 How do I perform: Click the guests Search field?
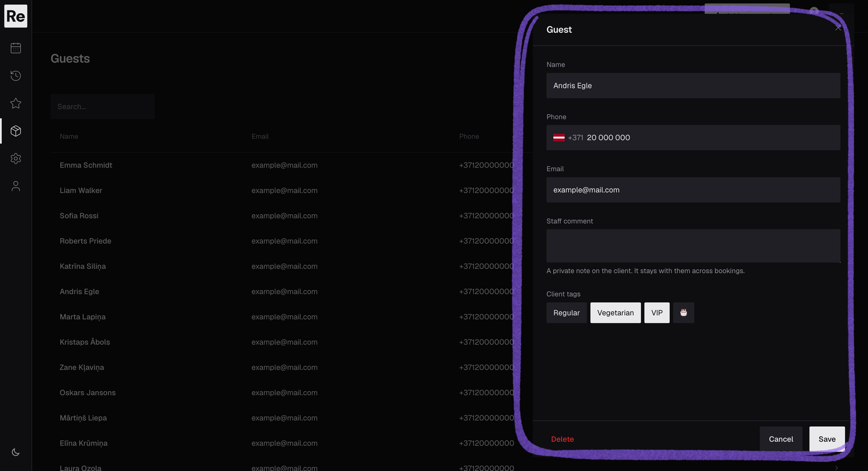103,107
